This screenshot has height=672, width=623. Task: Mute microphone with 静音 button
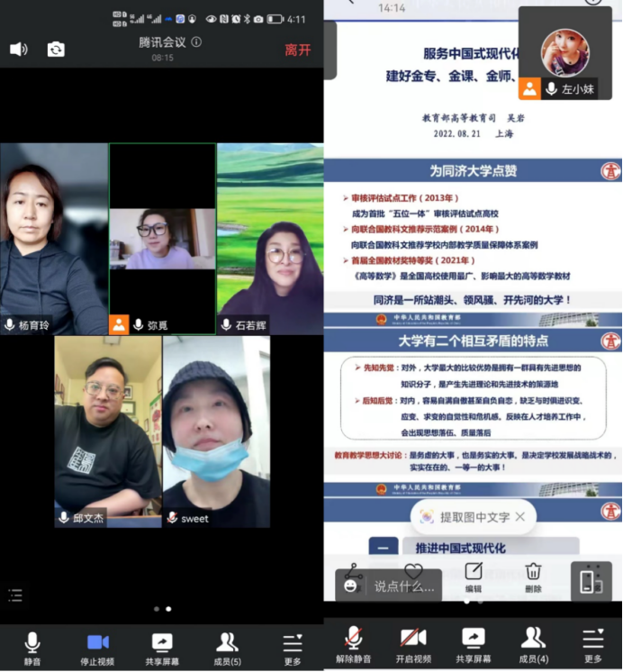click(32, 648)
